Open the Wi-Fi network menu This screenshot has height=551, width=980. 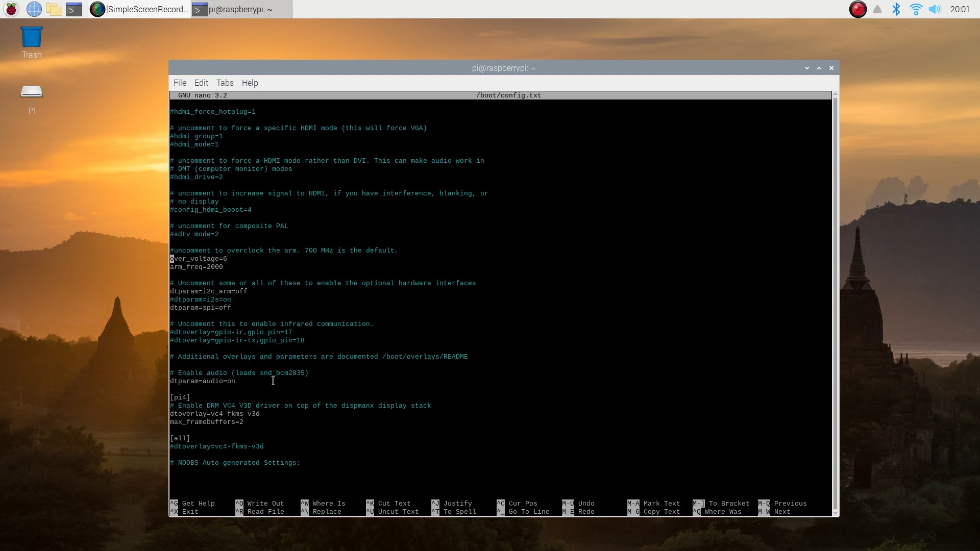916,9
